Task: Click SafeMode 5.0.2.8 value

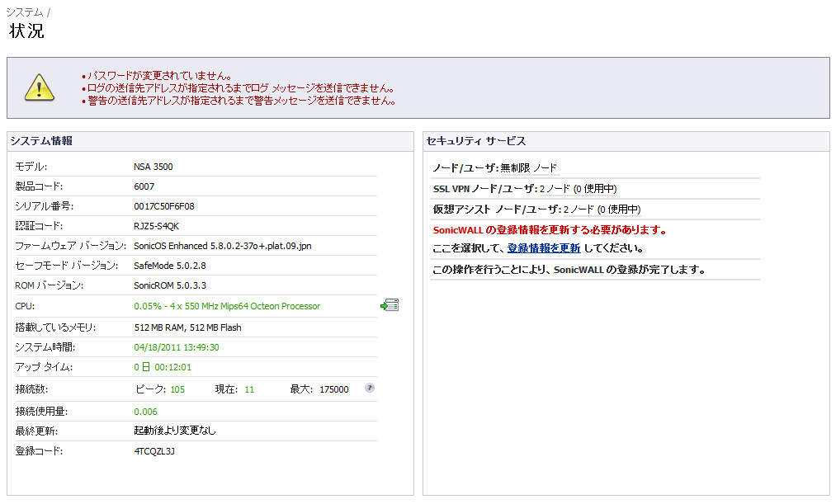Action: click(169, 266)
